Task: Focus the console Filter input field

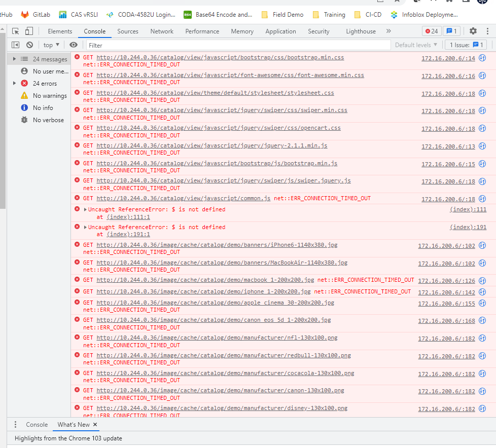Action: coord(238,45)
